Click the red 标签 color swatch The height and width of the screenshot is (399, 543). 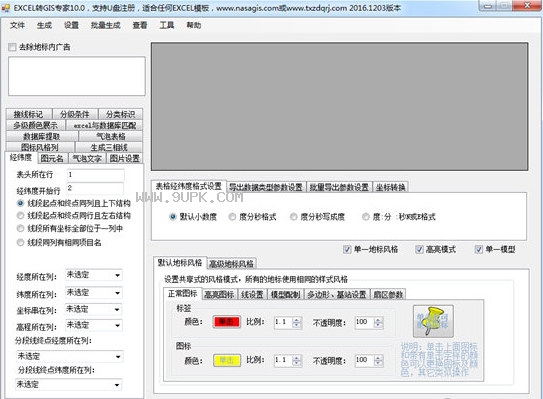[x=227, y=322]
